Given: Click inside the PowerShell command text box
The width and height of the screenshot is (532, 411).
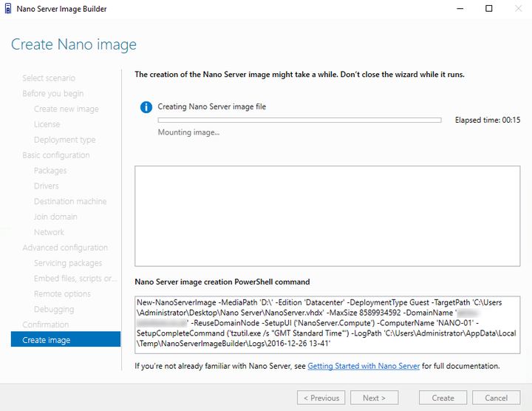Looking at the screenshot, I should click(x=327, y=325).
